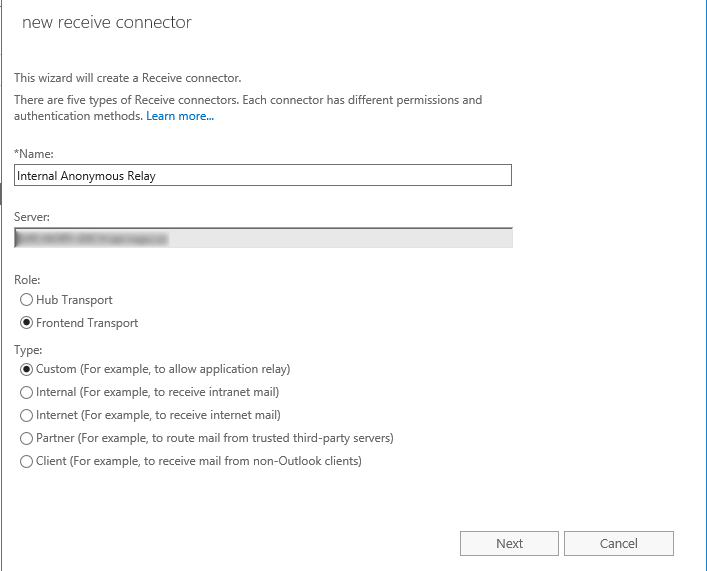Click 'This wizard will create a Receive connector' text
This screenshot has height=571, width=707.
(128, 78)
